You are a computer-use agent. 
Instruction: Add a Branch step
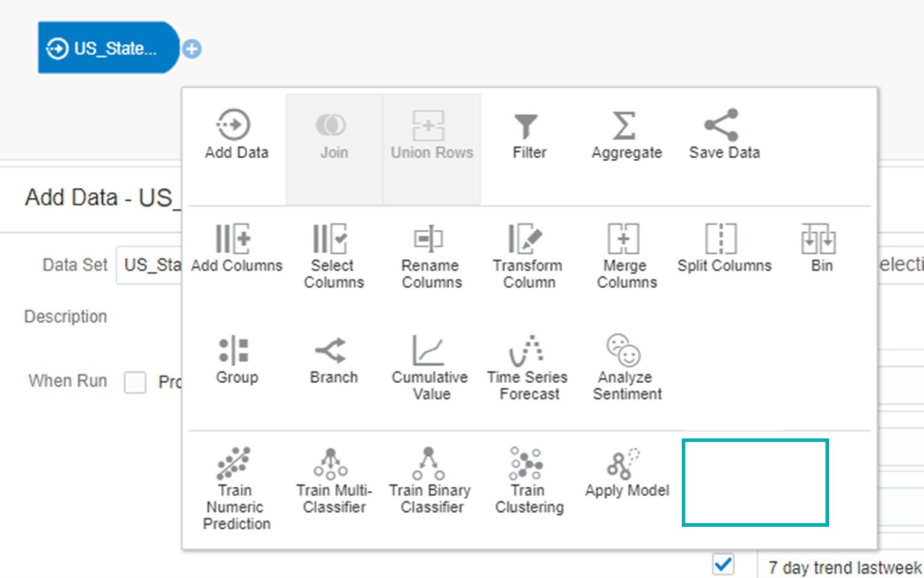(333, 360)
